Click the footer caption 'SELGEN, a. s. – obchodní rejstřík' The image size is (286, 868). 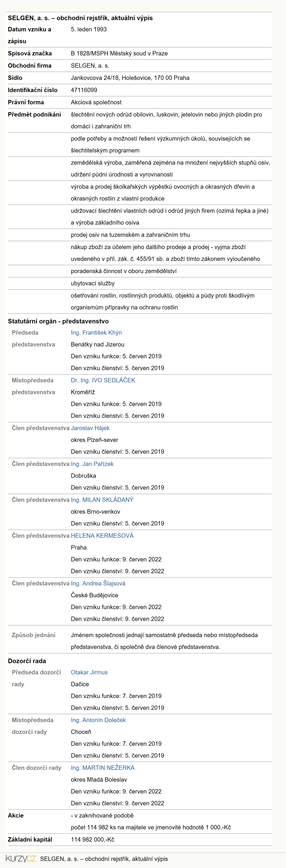click(x=104, y=859)
